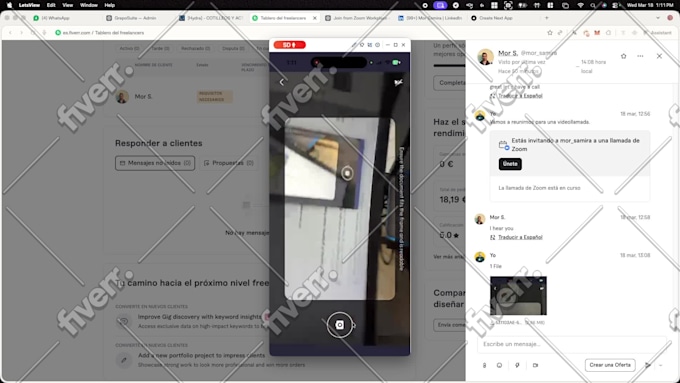Open Mor S. profile name link

coord(508,53)
